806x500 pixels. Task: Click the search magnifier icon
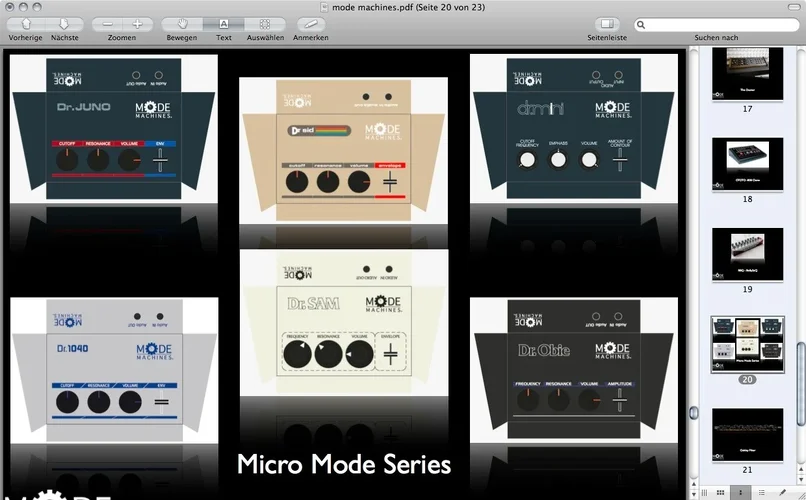point(640,25)
